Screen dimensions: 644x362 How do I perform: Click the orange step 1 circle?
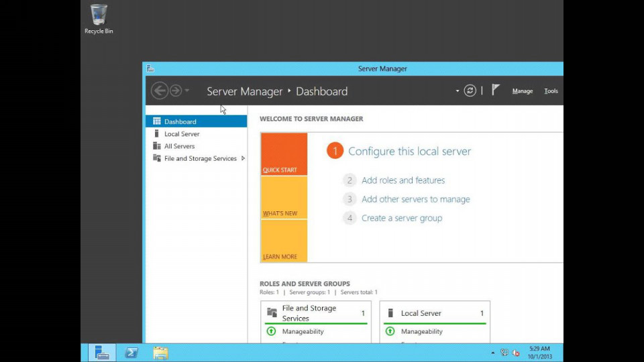tap(335, 151)
